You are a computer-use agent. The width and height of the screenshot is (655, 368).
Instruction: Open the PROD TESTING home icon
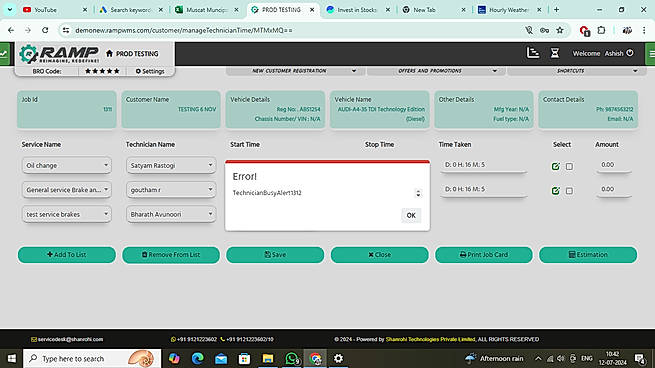[x=109, y=53]
